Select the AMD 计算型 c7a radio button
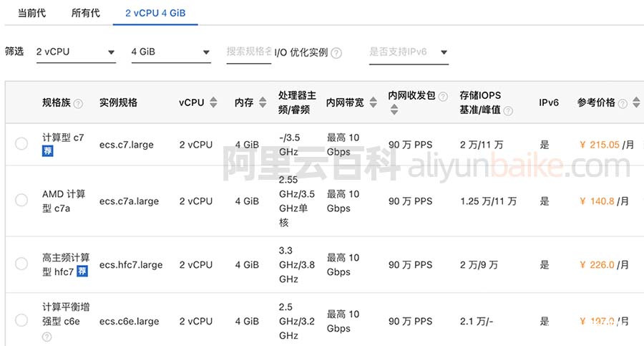Screen dimensions: 644x346 [x=21, y=201]
